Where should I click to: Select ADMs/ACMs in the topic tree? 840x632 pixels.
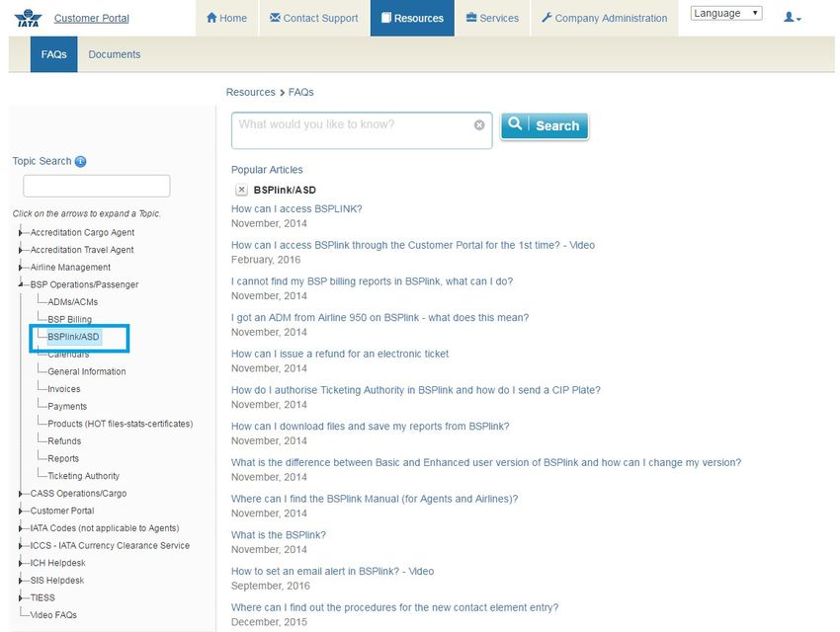(73, 302)
